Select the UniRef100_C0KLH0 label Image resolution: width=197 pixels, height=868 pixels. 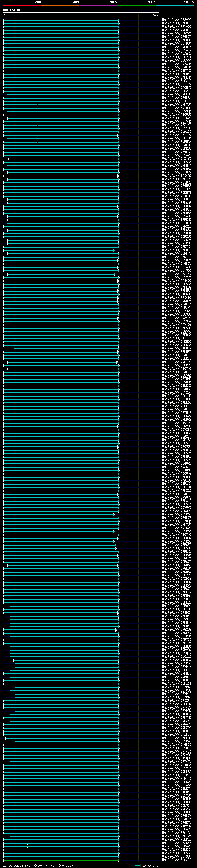point(176,78)
